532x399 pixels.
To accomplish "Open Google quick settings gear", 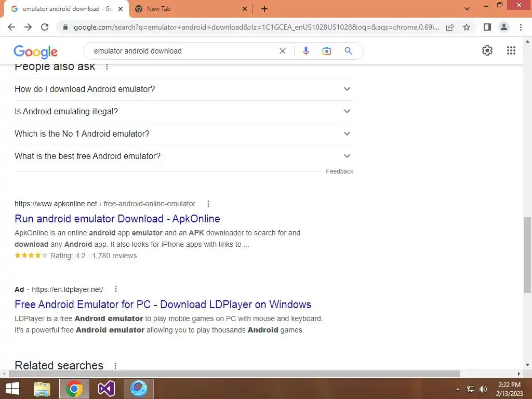I will point(487,50).
